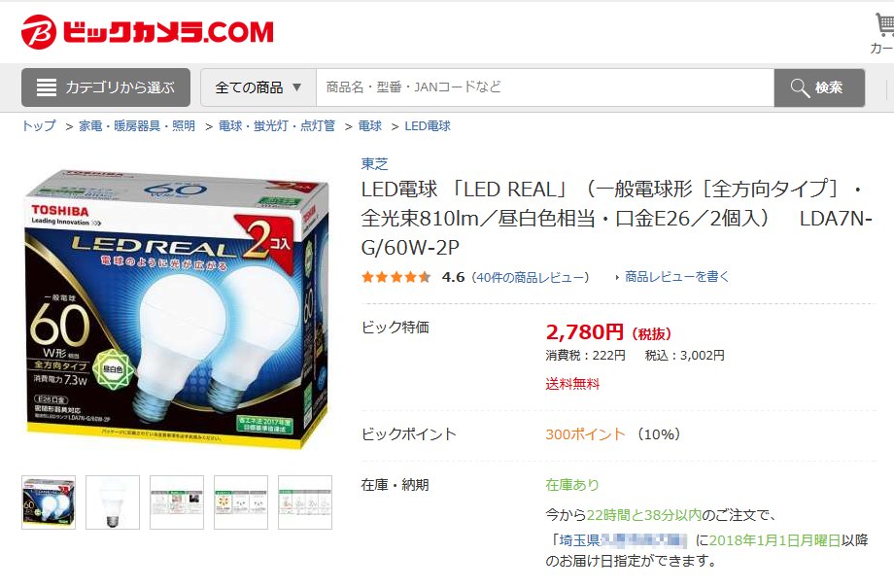Click the LED電球 breadcrumb link
Image resolution: width=894 pixels, height=588 pixels.
click(428, 126)
